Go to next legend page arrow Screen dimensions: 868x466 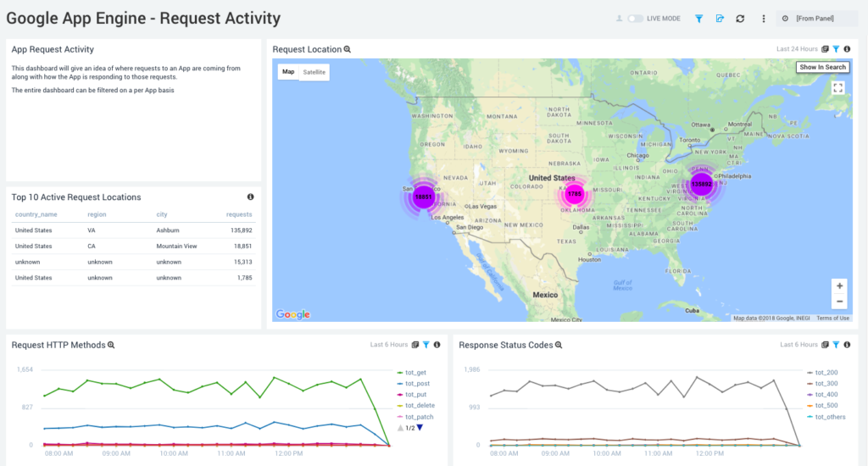pyautogui.click(x=420, y=428)
